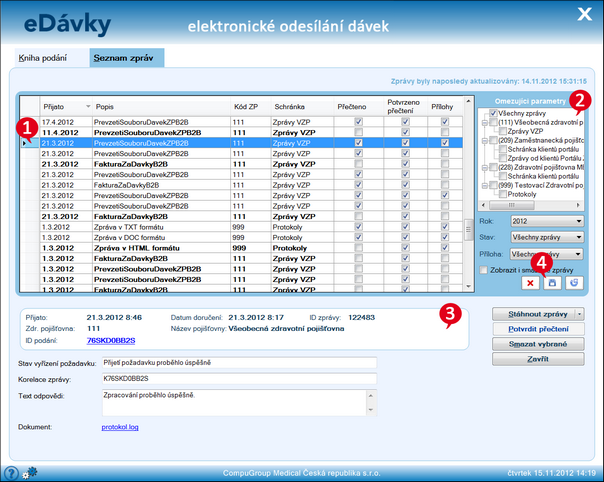The width and height of the screenshot is (604, 482).
Task: Collapse the (111) Všeobecná zdravotní tree node
Action: pos(485,123)
